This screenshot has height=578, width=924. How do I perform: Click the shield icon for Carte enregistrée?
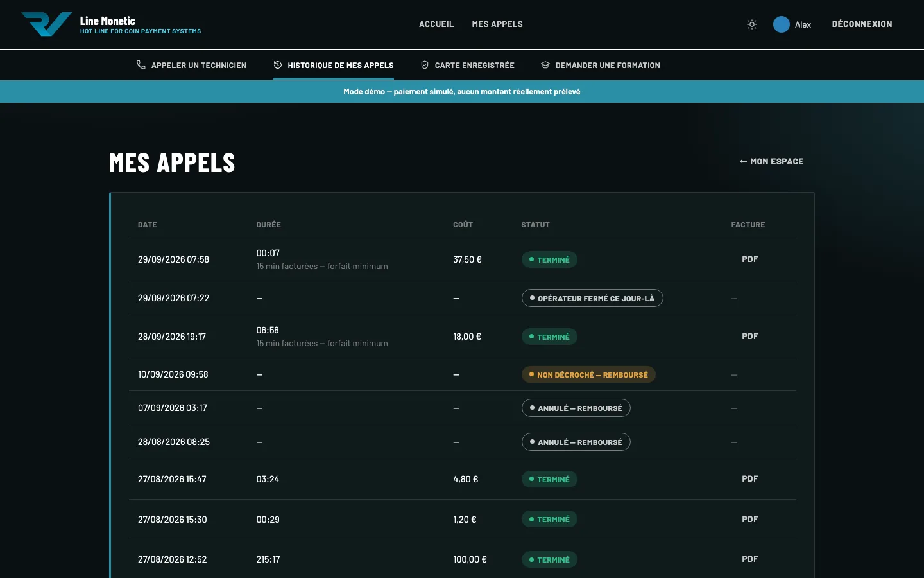[425, 65]
